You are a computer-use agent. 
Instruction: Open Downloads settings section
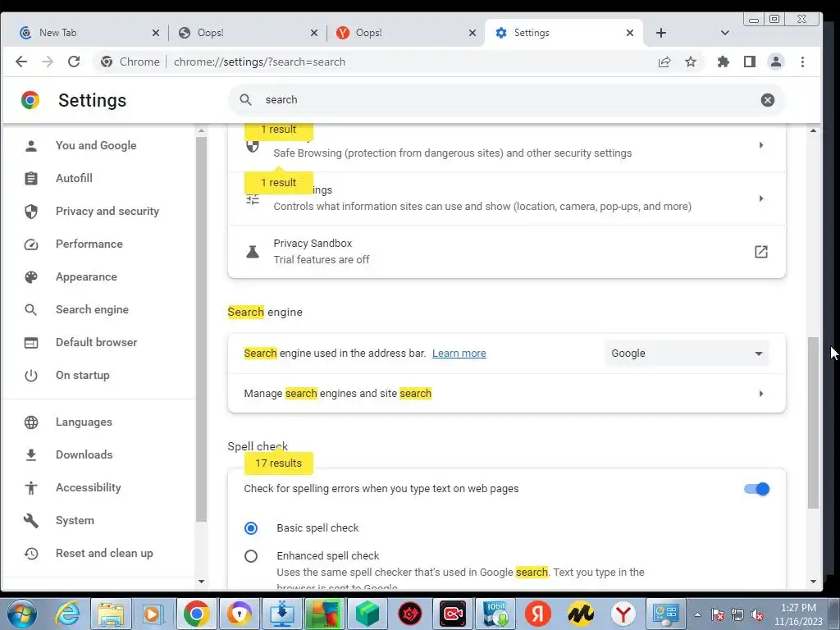(84, 454)
